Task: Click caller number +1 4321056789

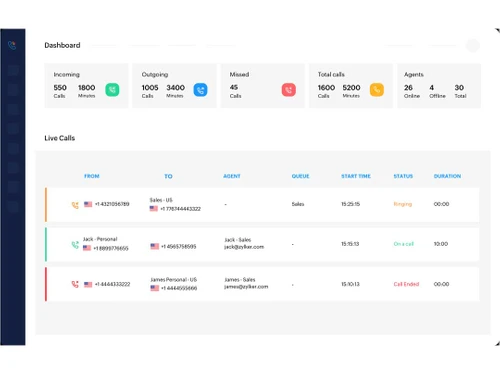Action: 112,204
